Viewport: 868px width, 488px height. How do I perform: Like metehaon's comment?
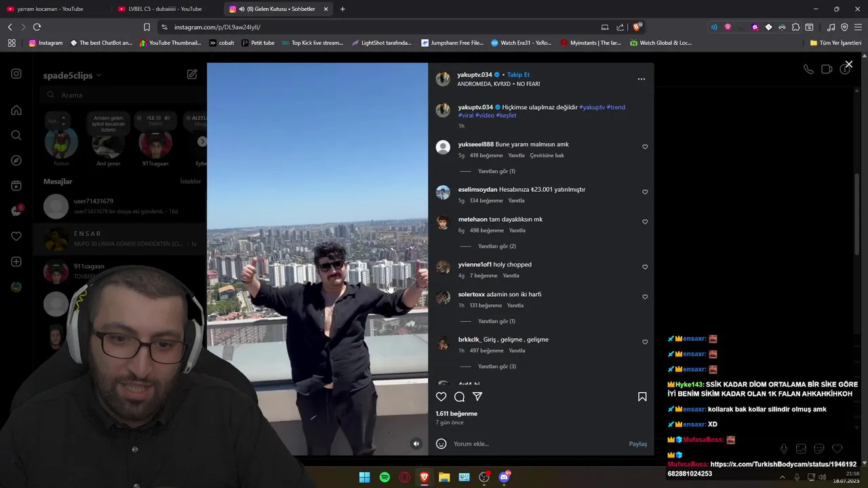[645, 222]
